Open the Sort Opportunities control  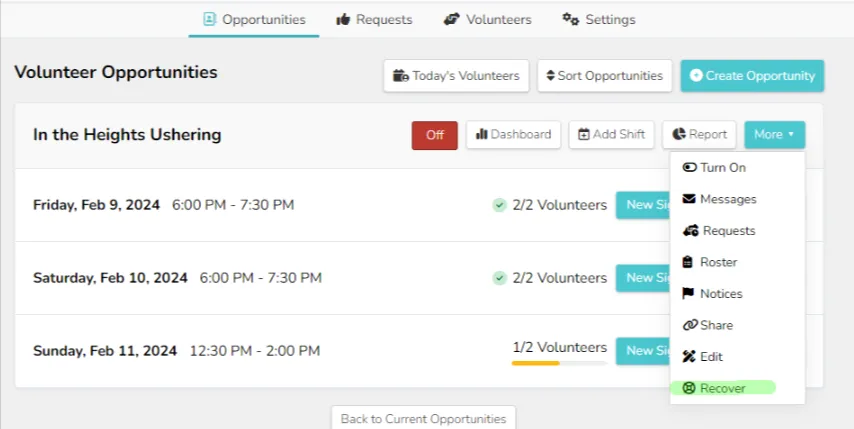click(x=604, y=76)
